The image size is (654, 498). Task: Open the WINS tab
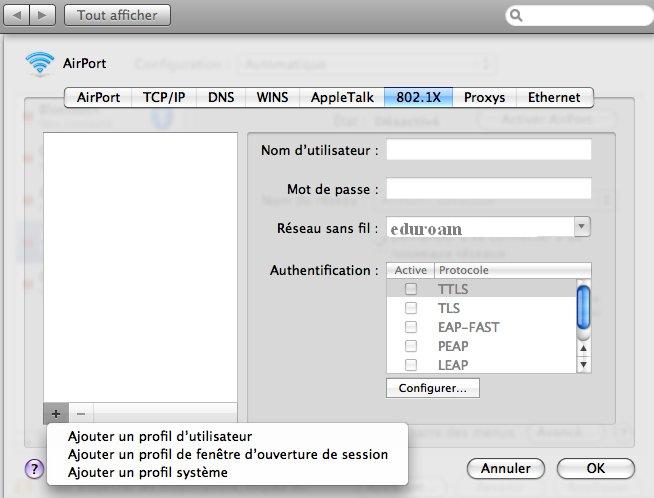pyautogui.click(x=272, y=98)
